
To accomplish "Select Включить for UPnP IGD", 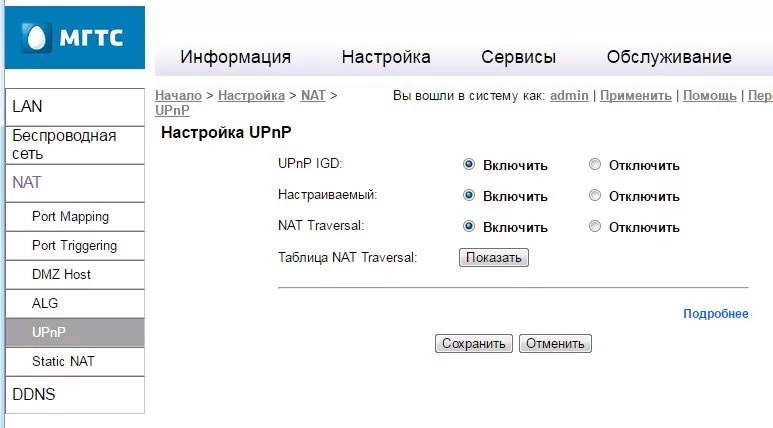I will (469, 164).
